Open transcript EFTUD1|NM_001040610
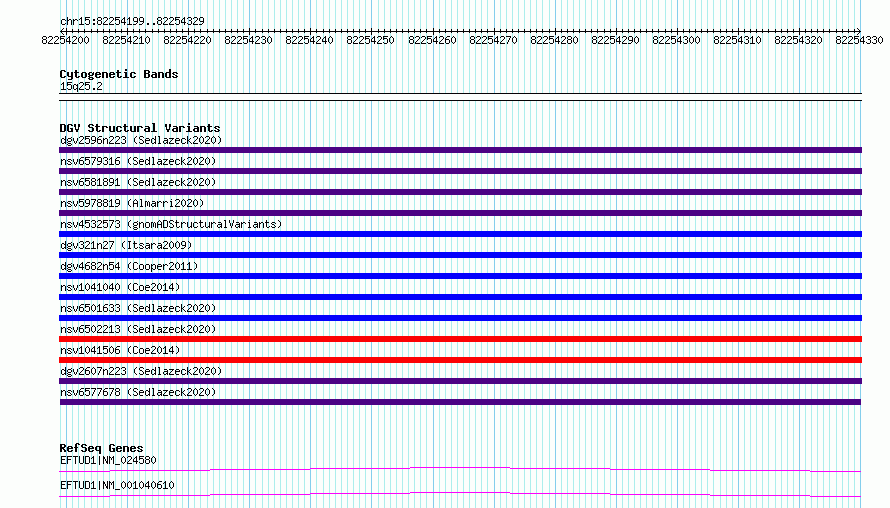This screenshot has width=890, height=508. pyautogui.click(x=117, y=485)
